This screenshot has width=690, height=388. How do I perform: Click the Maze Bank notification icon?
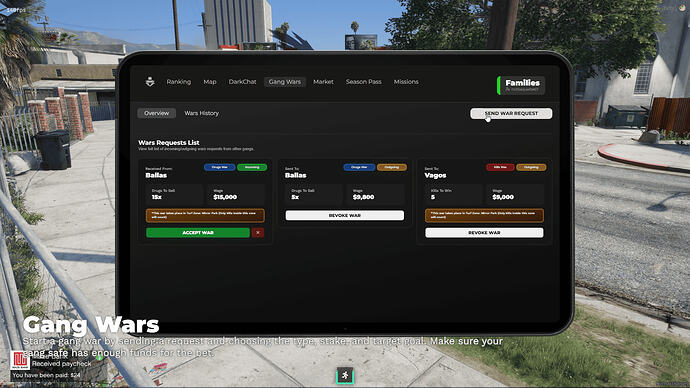[20, 360]
